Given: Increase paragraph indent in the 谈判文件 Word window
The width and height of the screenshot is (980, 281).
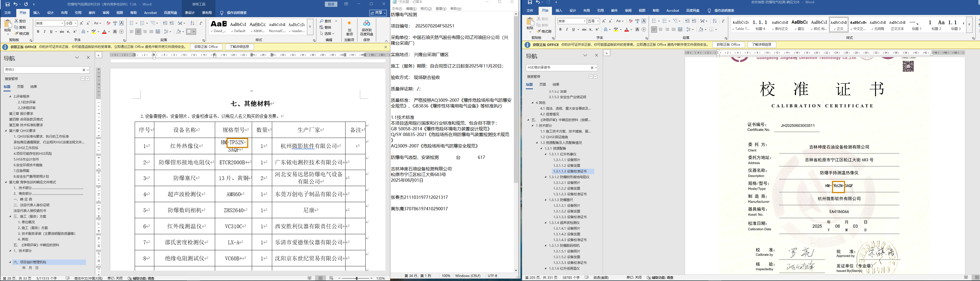Looking at the screenshot, I should [x=172, y=23].
